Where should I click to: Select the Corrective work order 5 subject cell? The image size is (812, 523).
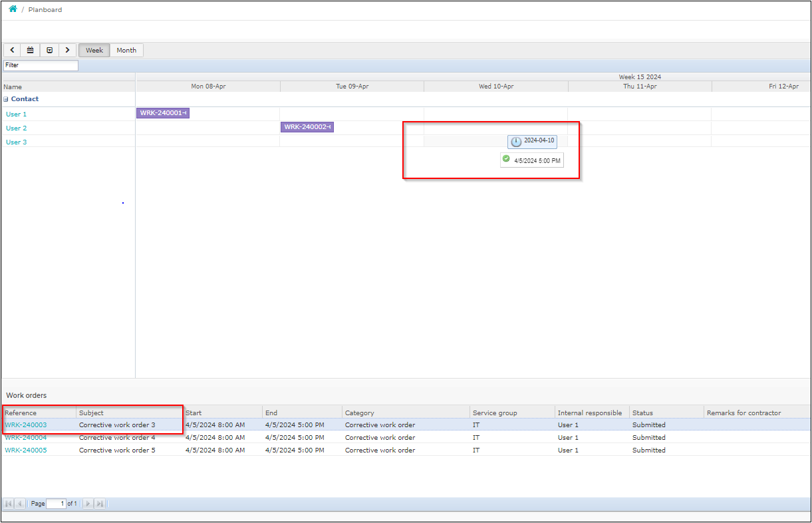tap(130, 450)
